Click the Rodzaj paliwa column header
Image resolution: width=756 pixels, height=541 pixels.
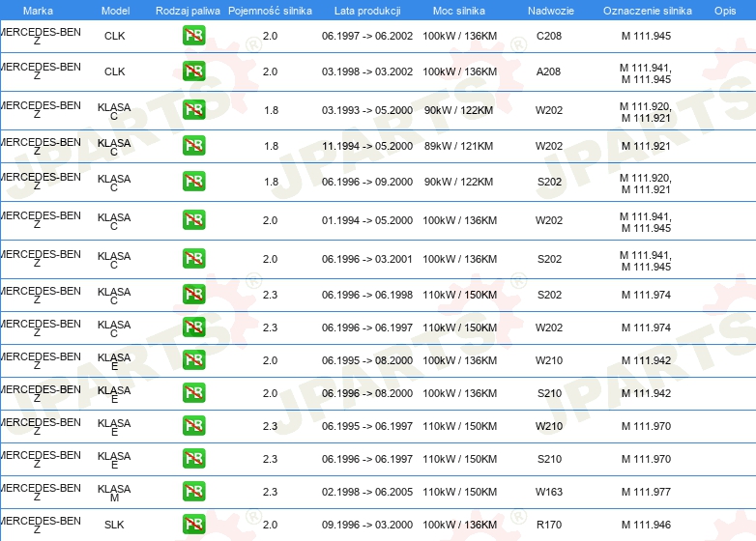pos(188,11)
